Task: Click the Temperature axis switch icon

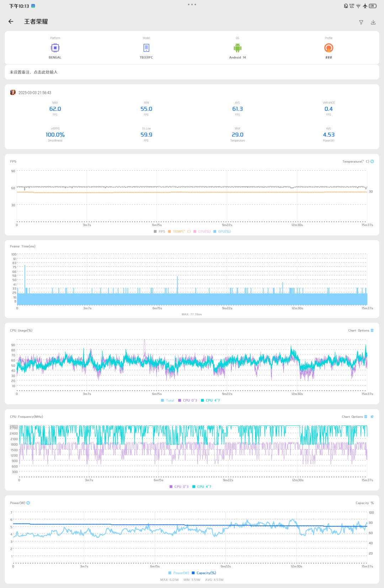Action: [372, 161]
